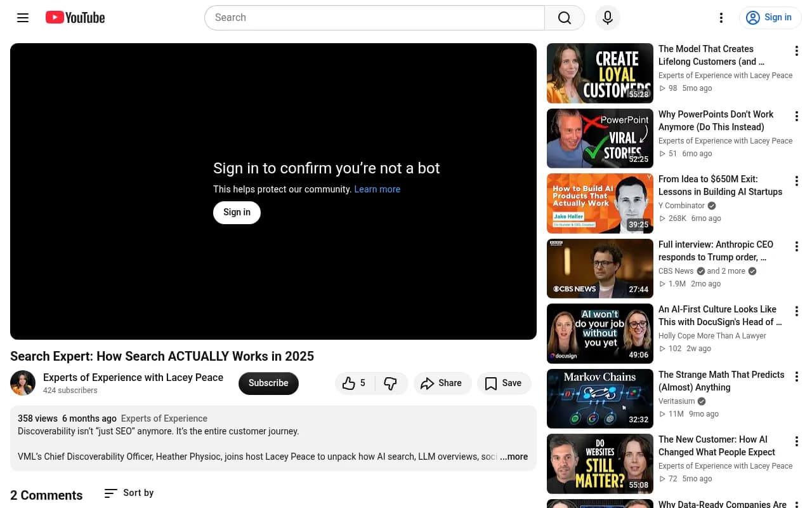This screenshot has height=508, width=812.
Task: Click Holly Cope More Than A Lawyer channel
Action: 712,336
